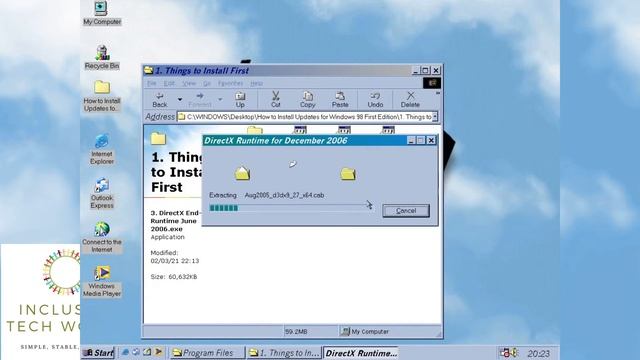This screenshot has width=640, height=360.
Task: Expand the Back history dropdown arrow
Action: tap(180, 99)
